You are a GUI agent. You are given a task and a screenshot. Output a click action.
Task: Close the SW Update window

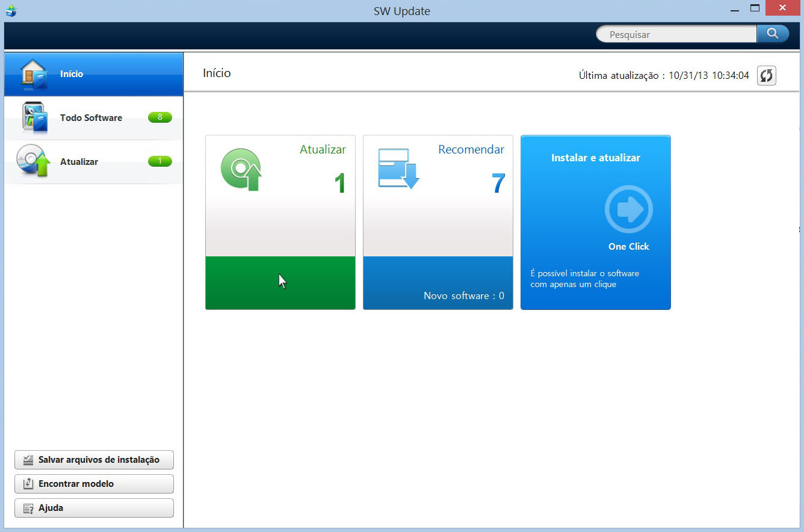[782, 8]
